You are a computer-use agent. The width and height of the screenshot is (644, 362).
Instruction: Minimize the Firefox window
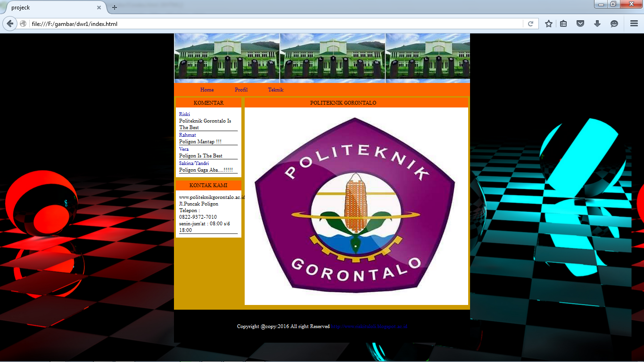[x=601, y=4]
